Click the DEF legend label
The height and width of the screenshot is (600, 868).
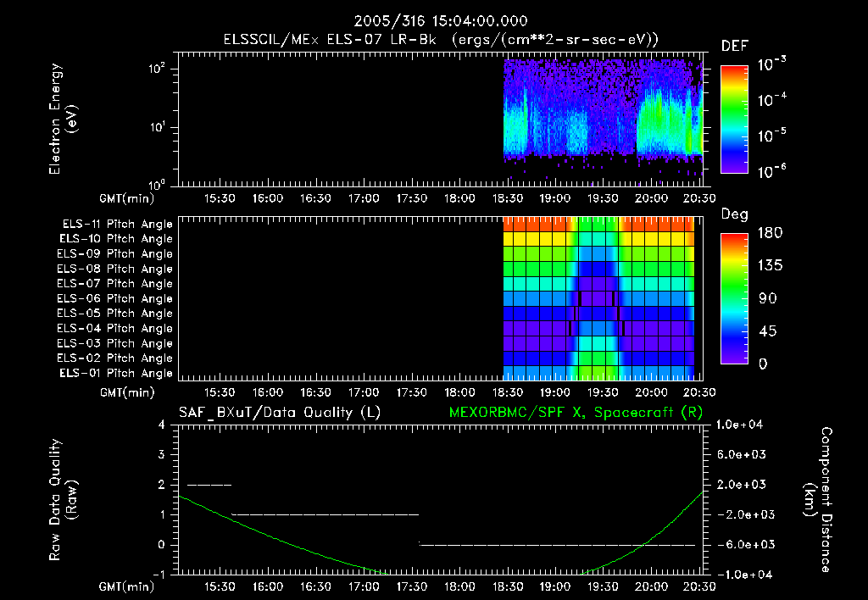pyautogui.click(x=735, y=47)
